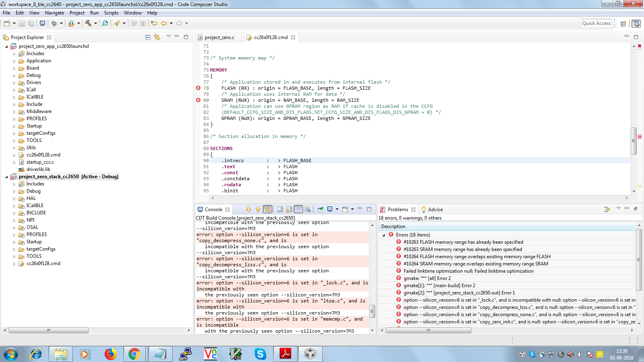Collapse All in Project Explorer

[148, 37]
